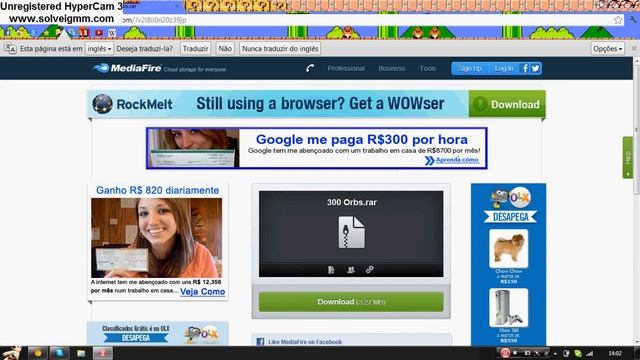
Task: Click the address bar URL
Action: [155, 20]
